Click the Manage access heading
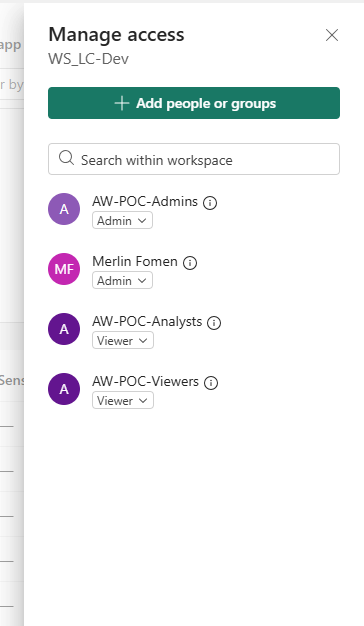Screen dimensions: 364x626 point(116,35)
